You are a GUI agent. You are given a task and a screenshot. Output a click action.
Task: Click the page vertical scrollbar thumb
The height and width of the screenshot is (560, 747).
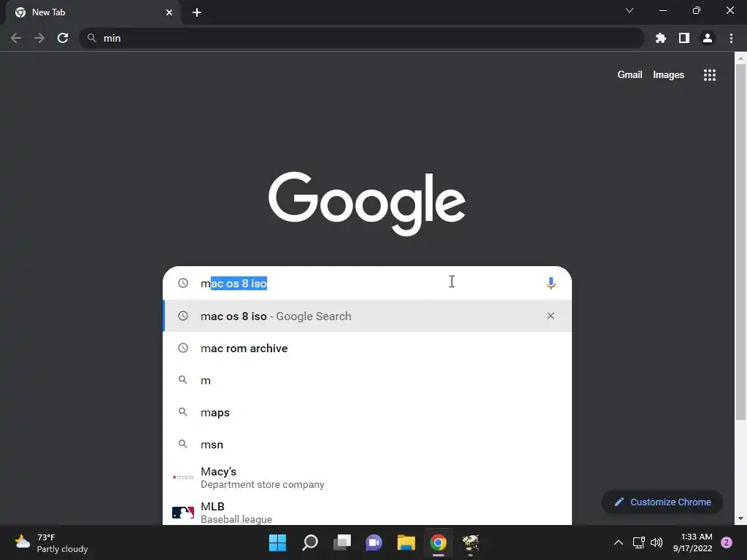click(740, 242)
